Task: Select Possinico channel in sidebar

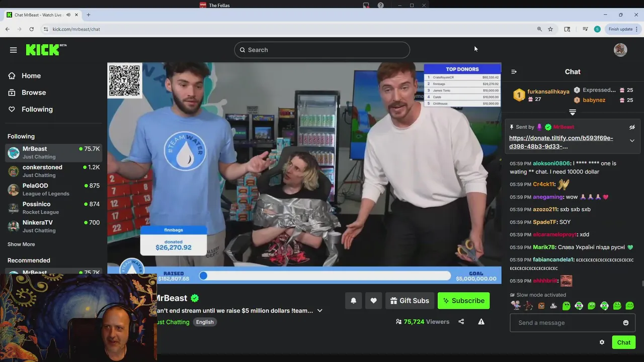Action: (x=54, y=208)
